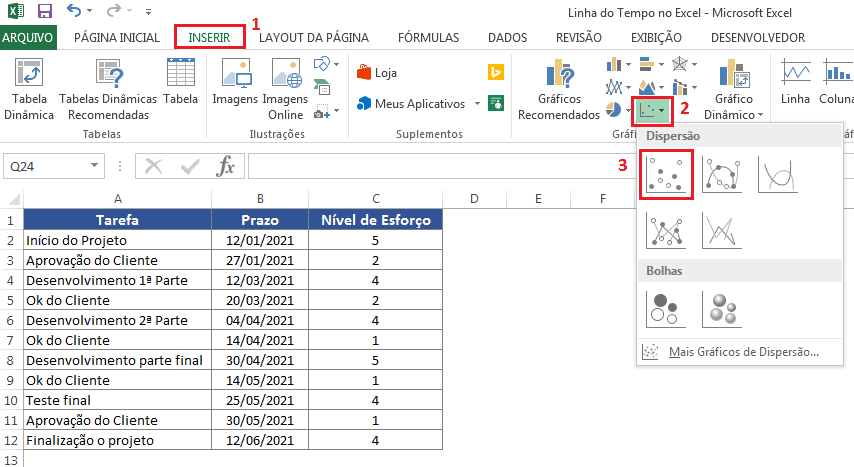Choose scatter with smooth lines only
The image size is (854, 467).
coord(777,174)
